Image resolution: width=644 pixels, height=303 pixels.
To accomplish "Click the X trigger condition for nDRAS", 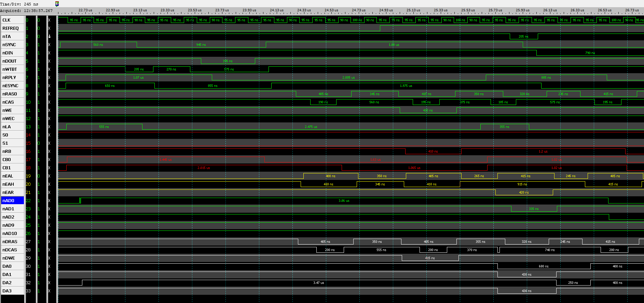I will click(x=50, y=242).
